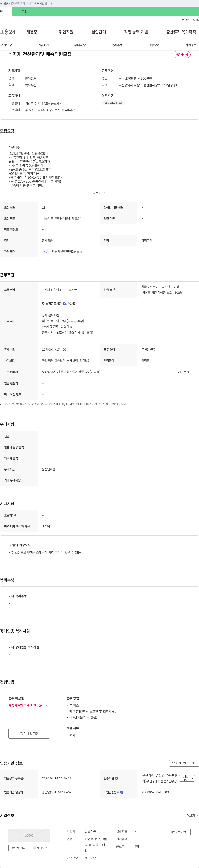
Task: Click the 필수 badge beside 자동차운전면허1종보통
Action: pyautogui.click(x=45, y=252)
